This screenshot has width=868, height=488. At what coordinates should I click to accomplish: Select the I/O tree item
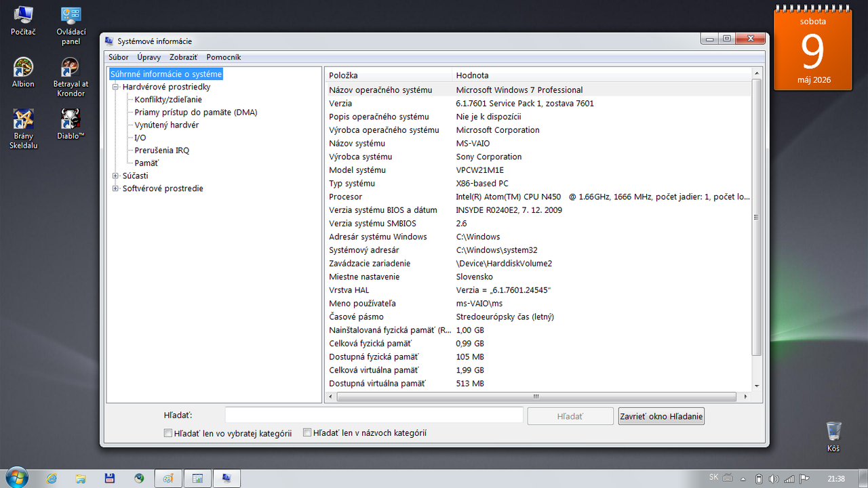click(x=140, y=138)
